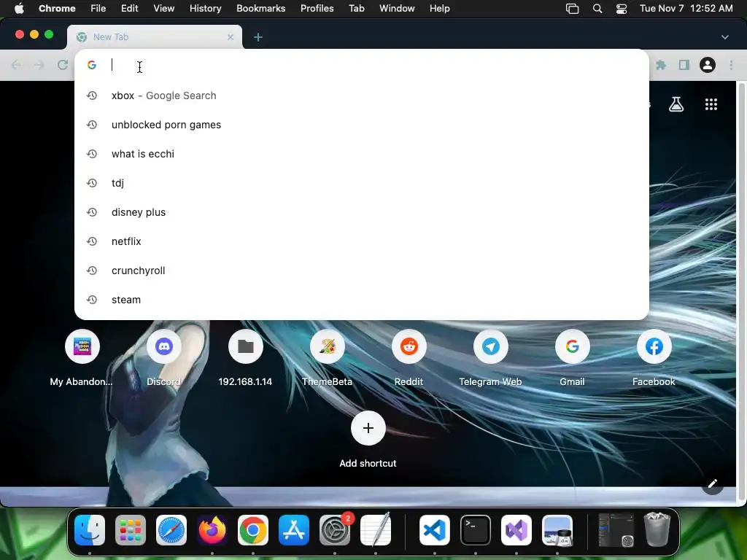
Task: Click the page vertical scrollbar
Action: click(741, 291)
